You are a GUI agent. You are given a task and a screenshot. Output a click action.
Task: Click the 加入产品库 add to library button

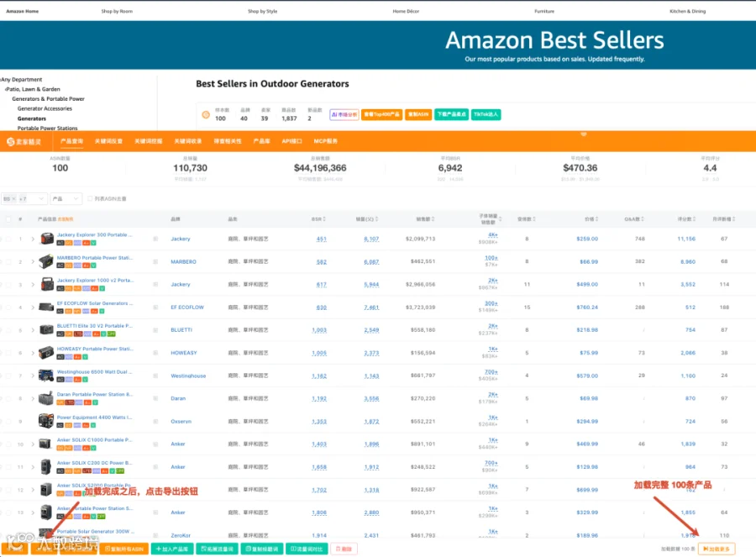(172, 549)
